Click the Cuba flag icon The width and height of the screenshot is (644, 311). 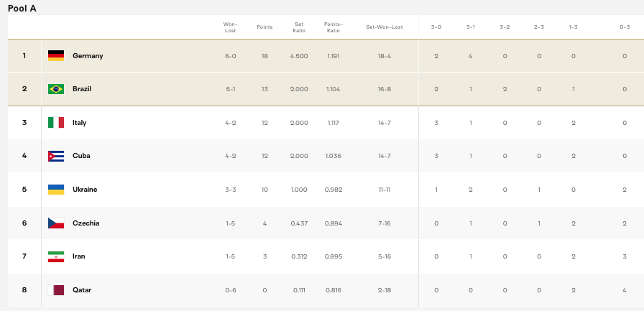coord(56,156)
